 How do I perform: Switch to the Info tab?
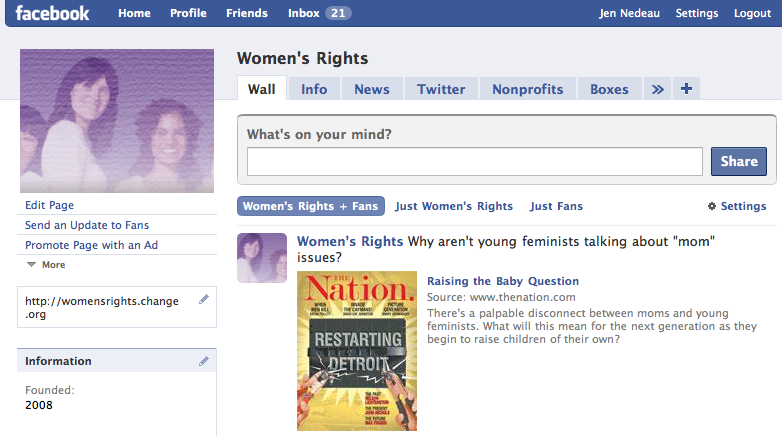tap(314, 89)
